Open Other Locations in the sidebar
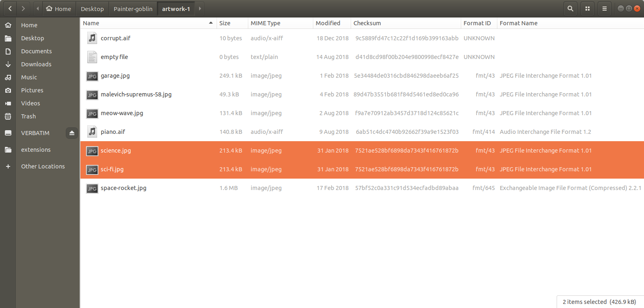This screenshot has height=308, width=644. click(x=43, y=166)
